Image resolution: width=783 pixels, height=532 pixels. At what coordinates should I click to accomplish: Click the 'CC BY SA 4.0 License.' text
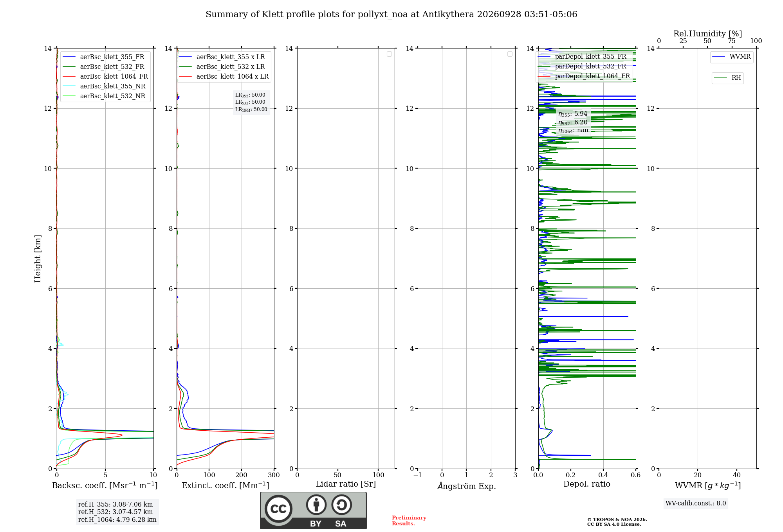point(614,524)
